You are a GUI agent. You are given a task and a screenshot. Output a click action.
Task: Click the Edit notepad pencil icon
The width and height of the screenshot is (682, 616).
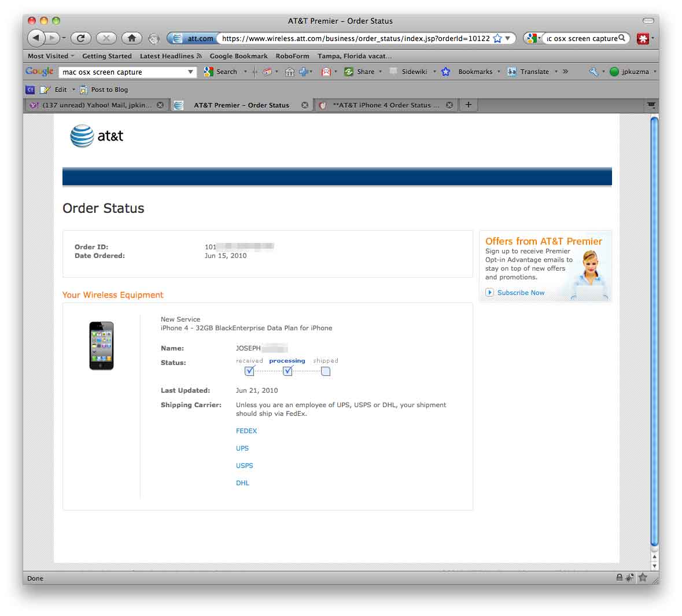[45, 90]
